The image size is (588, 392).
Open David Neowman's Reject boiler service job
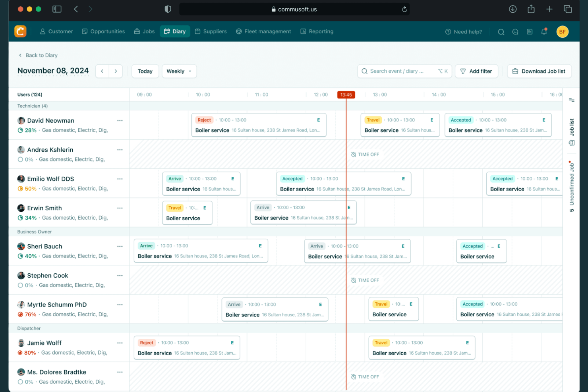coord(259,125)
